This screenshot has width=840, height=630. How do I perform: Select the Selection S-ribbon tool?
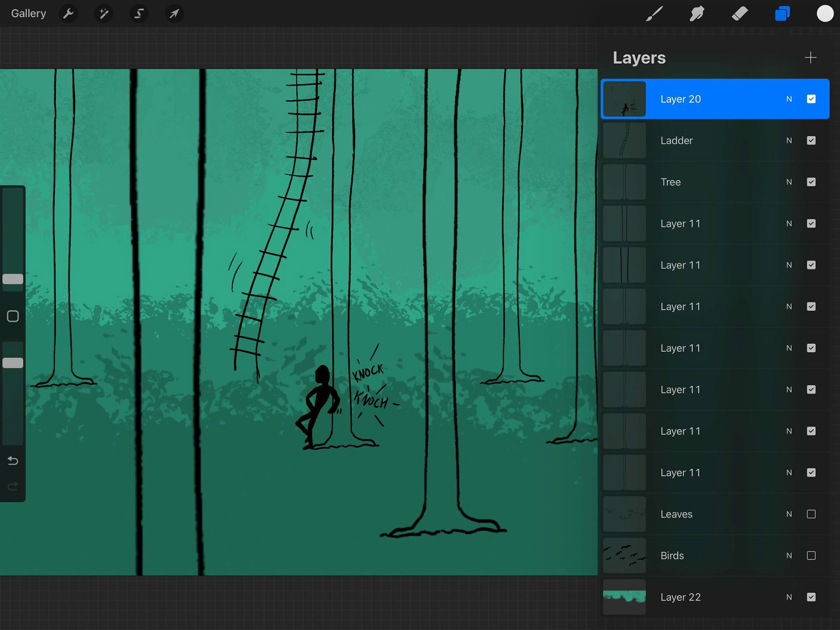click(139, 14)
